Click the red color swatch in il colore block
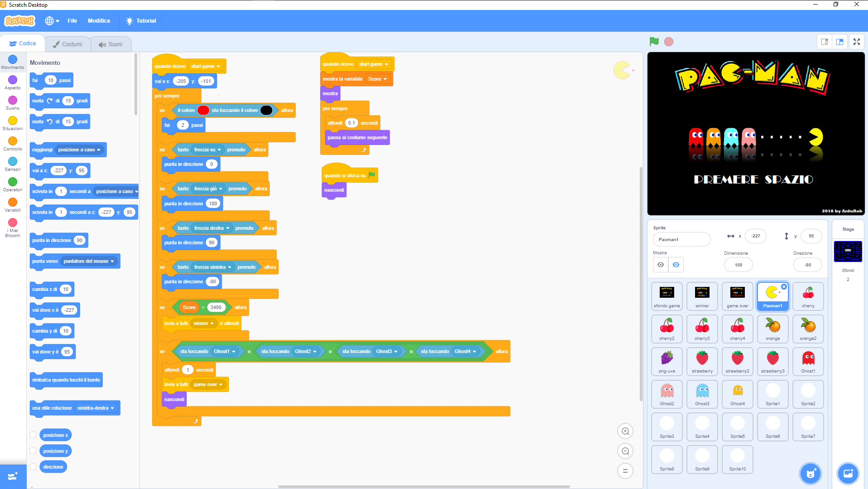This screenshot has width=868, height=489. coord(203,110)
